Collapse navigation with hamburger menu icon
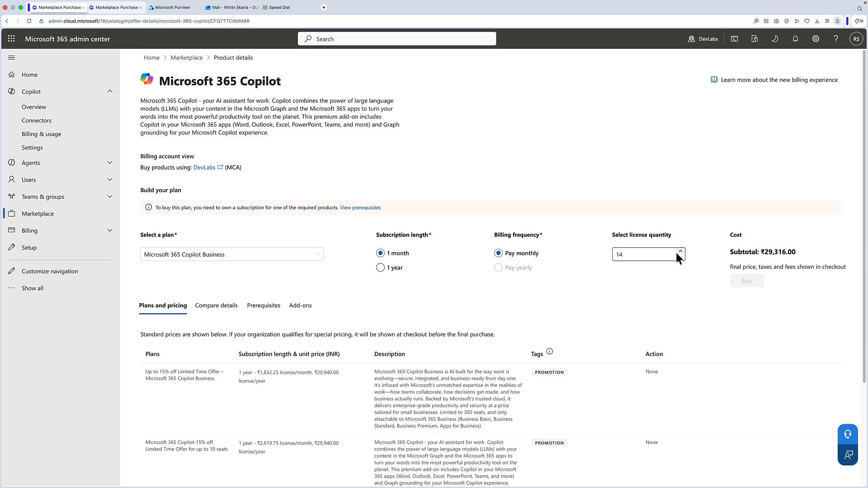868x488 pixels. 12,57
